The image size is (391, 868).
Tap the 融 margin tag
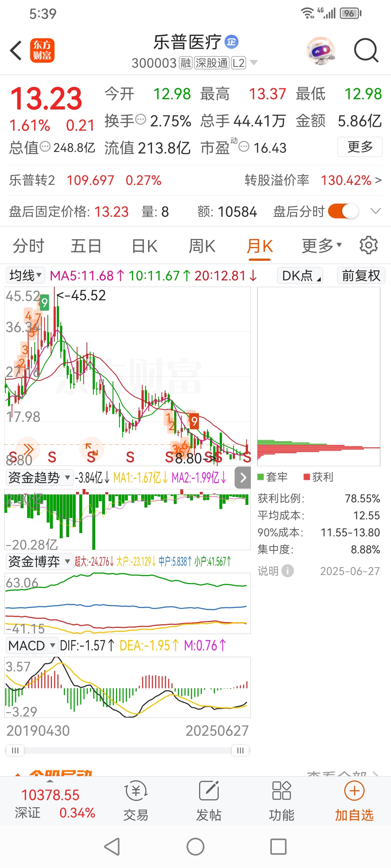tap(185, 63)
